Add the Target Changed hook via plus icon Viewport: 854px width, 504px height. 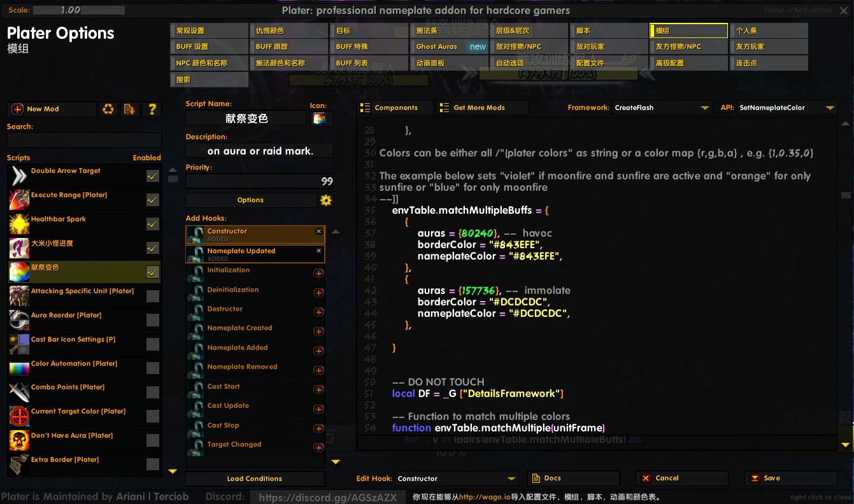click(x=318, y=448)
